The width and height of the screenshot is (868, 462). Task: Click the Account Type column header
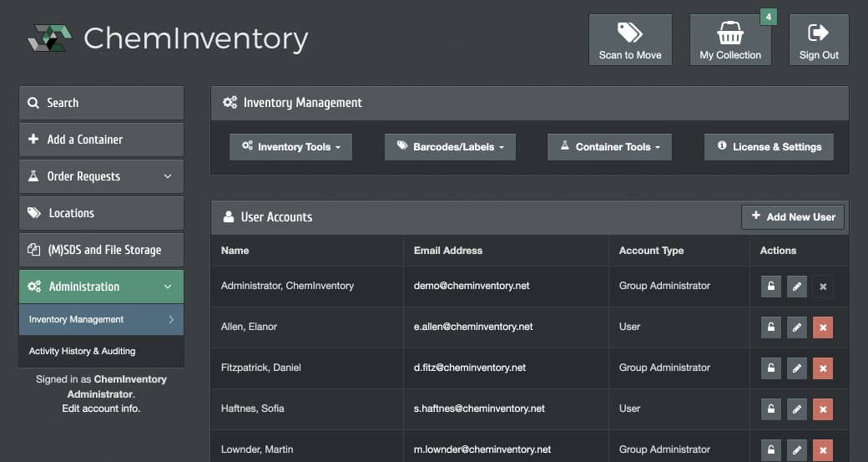[x=651, y=251]
